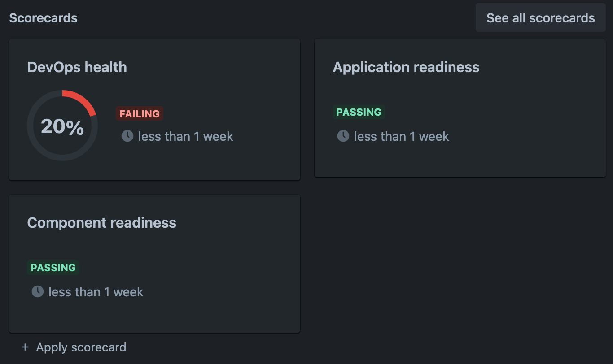
Task: Click 'less than 1 week' in DevOps health
Action: coord(186,136)
